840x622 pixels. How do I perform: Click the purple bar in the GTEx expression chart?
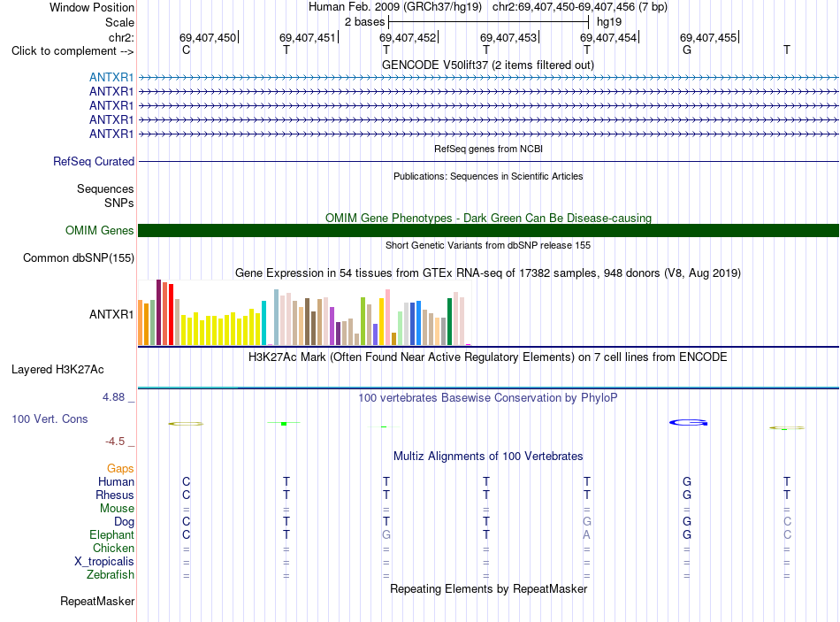332,326
